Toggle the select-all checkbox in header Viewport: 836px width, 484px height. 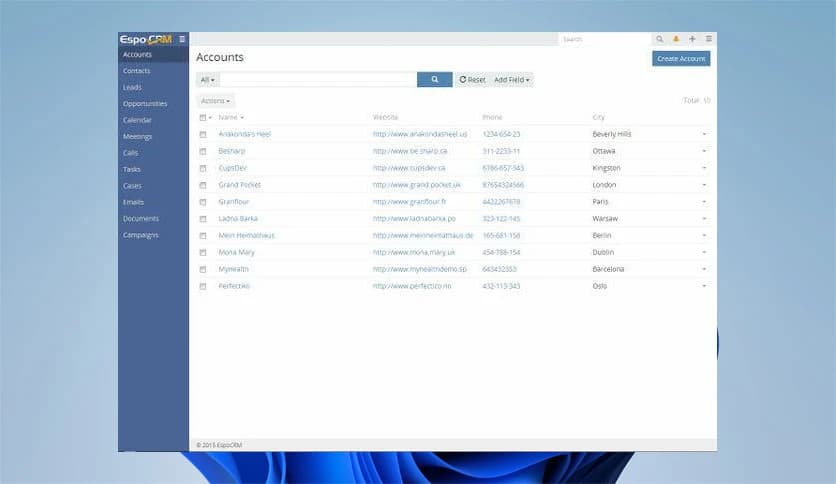click(203, 117)
